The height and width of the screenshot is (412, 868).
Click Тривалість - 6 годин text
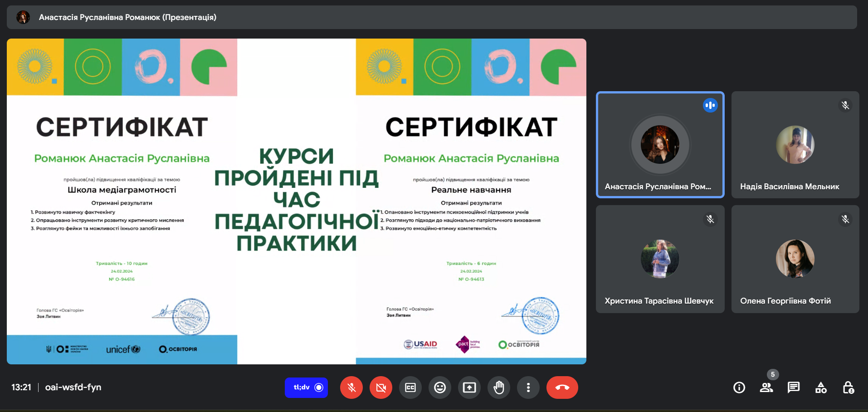coord(471,263)
